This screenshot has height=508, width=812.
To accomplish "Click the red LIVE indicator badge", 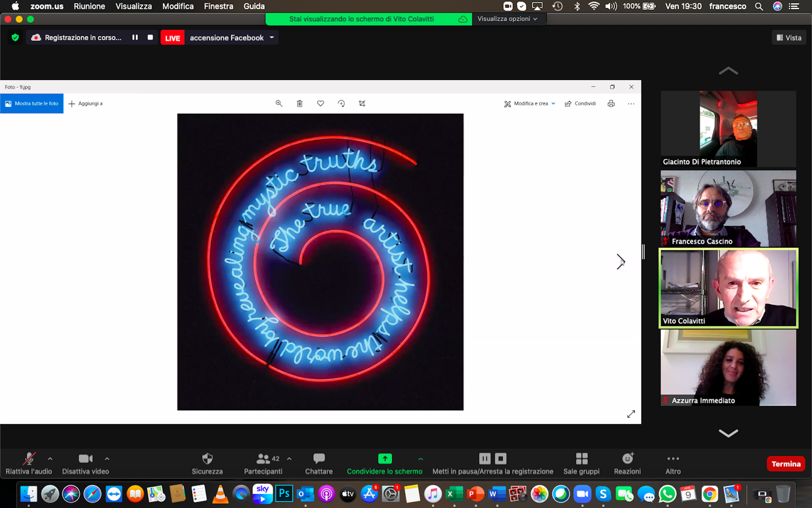I will (173, 38).
